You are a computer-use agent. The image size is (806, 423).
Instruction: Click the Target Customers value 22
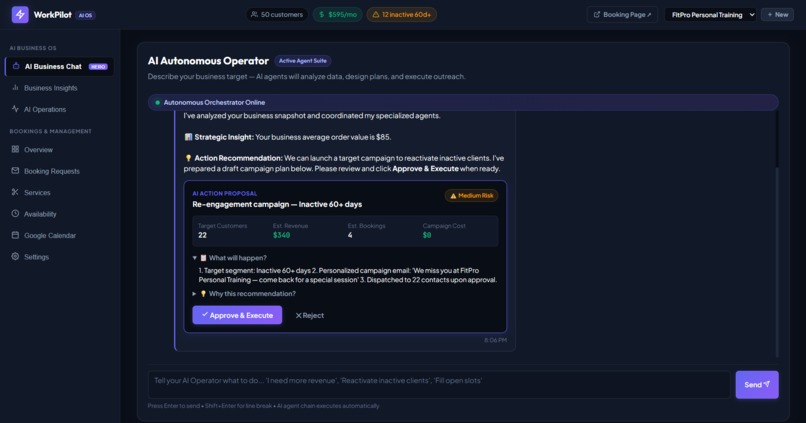pyautogui.click(x=203, y=235)
